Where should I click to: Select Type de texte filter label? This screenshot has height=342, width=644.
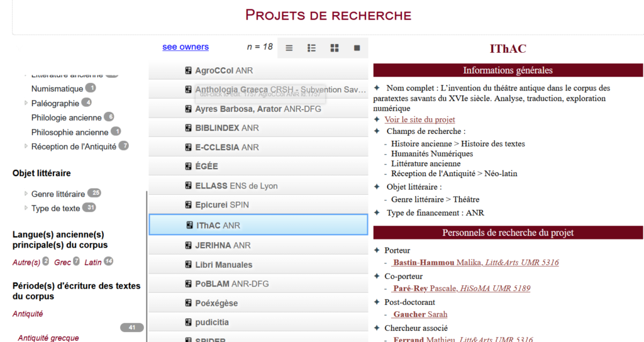[x=55, y=208]
